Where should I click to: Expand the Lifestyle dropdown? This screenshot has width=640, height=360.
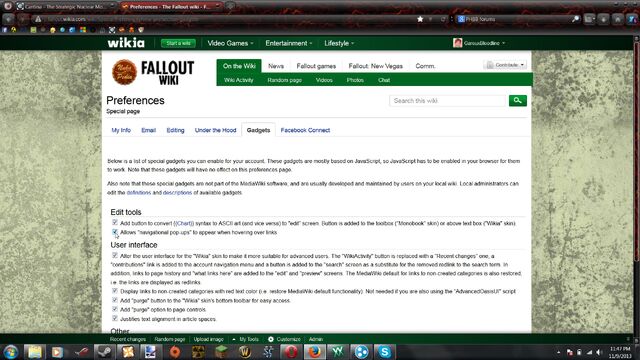(339, 43)
